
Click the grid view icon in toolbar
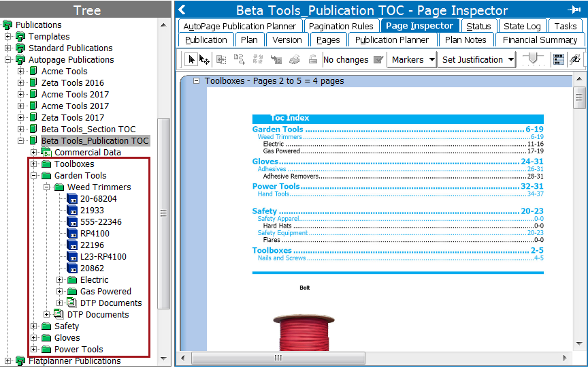(x=558, y=60)
